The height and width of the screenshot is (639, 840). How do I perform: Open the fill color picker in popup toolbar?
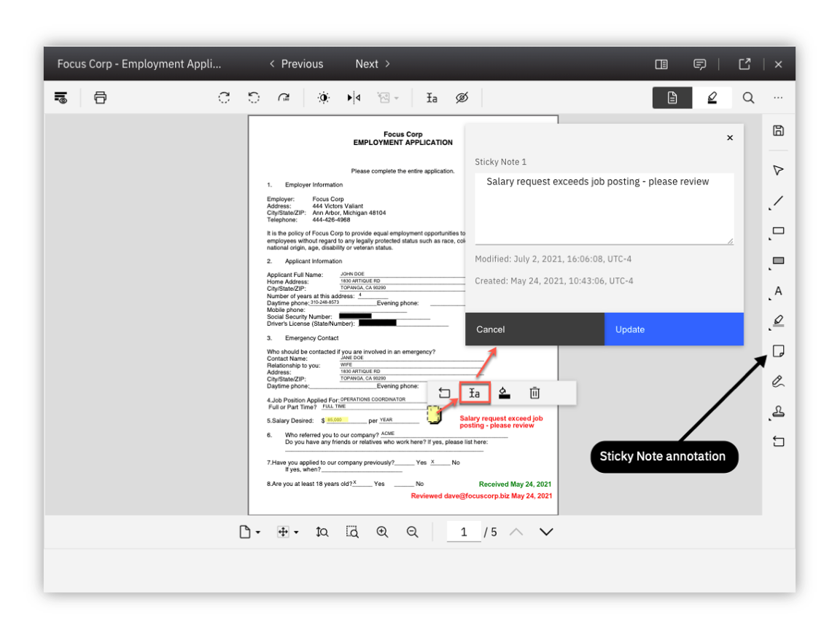pos(504,393)
